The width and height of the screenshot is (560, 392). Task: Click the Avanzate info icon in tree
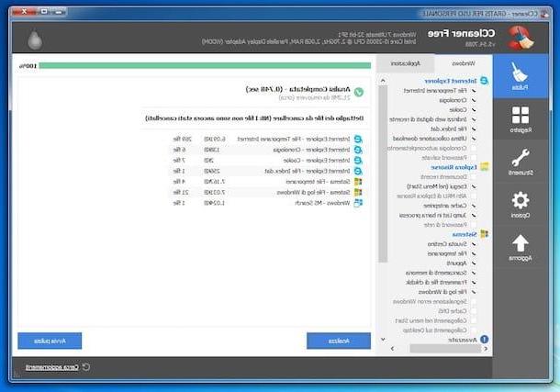point(485,339)
